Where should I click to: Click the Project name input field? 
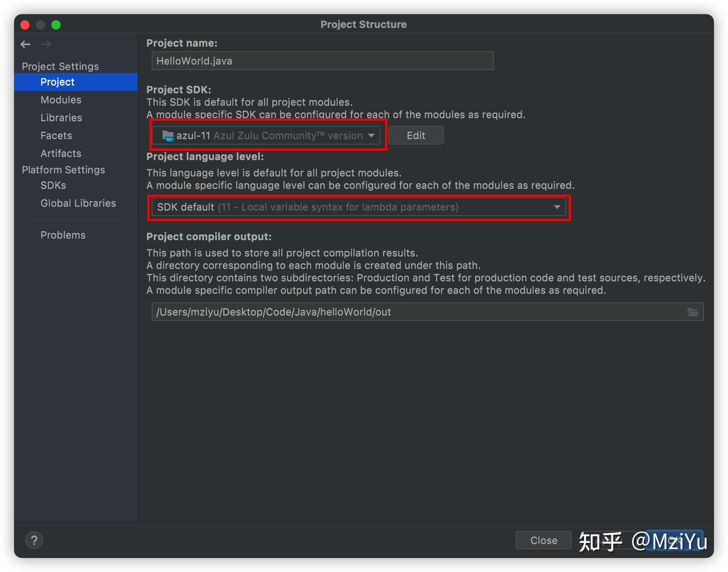coord(322,61)
